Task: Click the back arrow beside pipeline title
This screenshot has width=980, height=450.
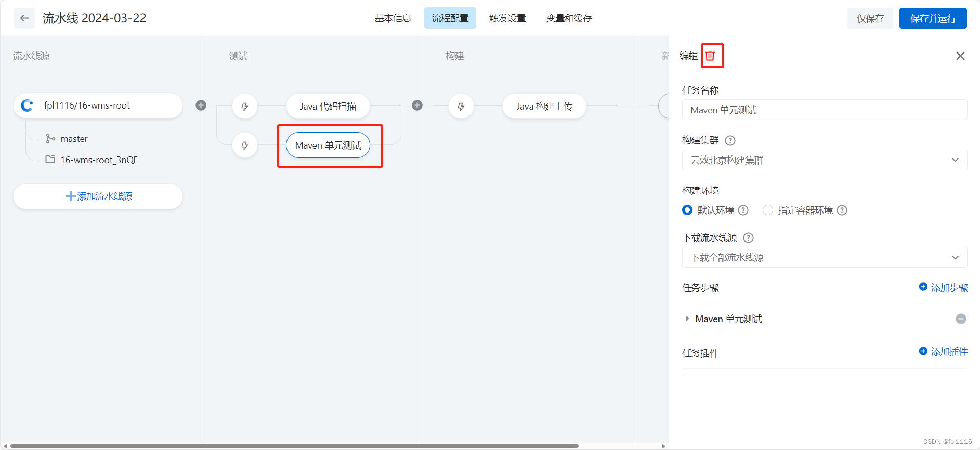Action: point(24,18)
